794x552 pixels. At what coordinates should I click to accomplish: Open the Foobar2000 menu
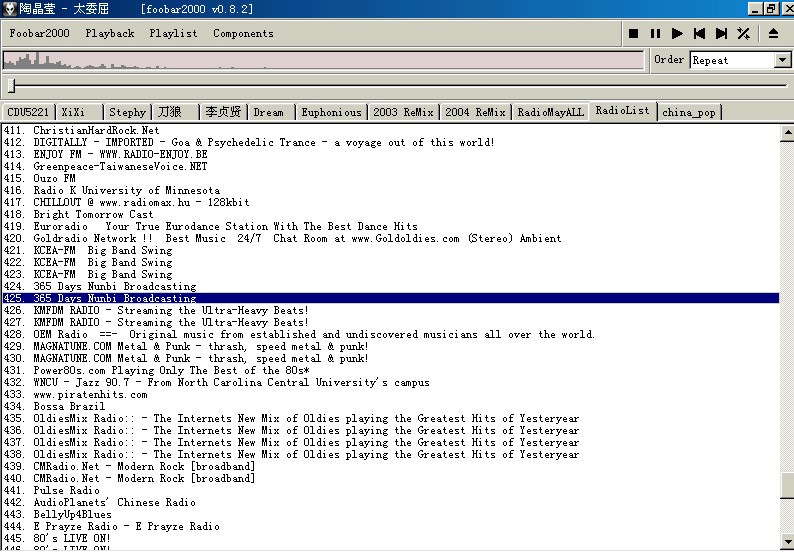[x=39, y=33]
